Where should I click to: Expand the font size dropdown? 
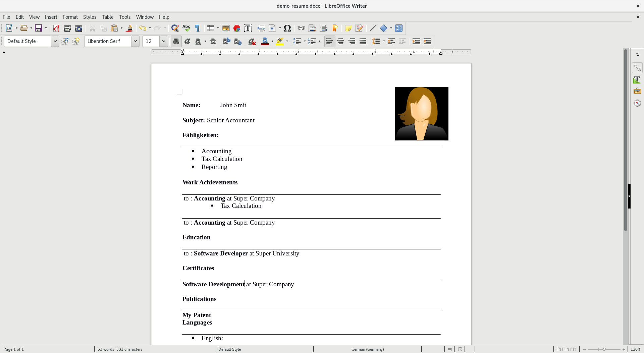[x=164, y=41]
